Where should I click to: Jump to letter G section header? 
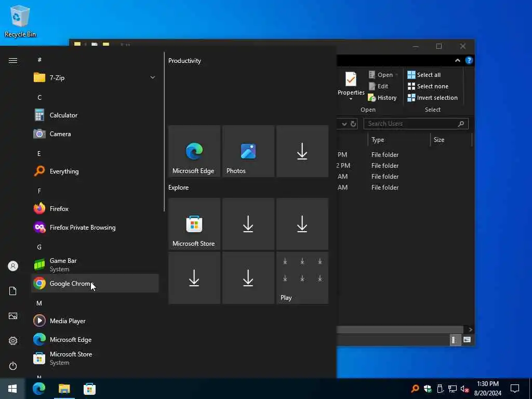[x=39, y=247]
